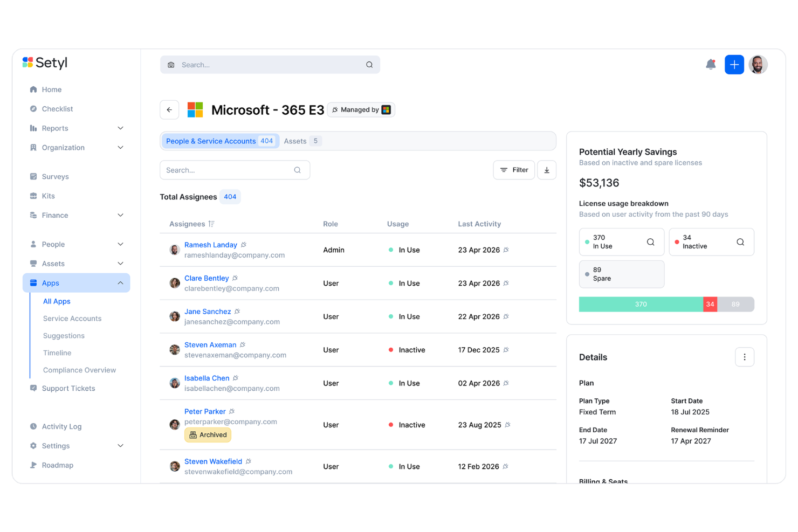This screenshot has height=532, width=798.
Task: Click magnifier icon in assignee search field
Action: 297,170
